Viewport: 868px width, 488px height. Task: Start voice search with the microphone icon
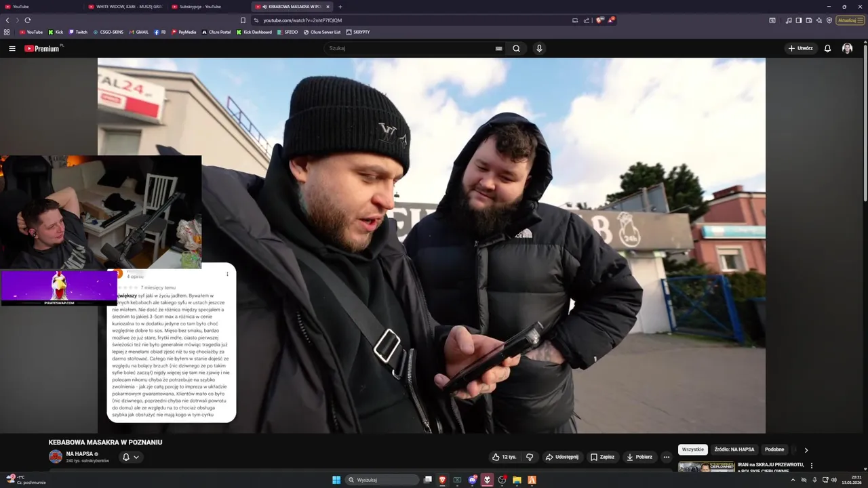[x=539, y=48]
